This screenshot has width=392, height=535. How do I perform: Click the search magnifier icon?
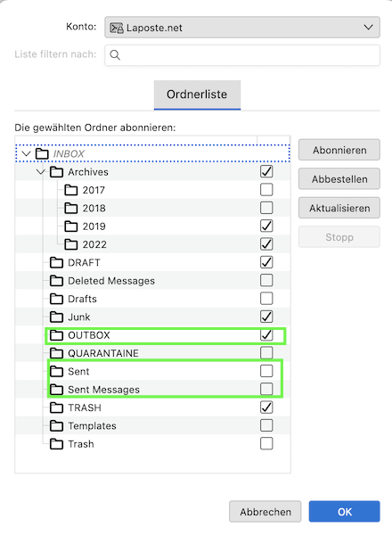click(x=115, y=55)
